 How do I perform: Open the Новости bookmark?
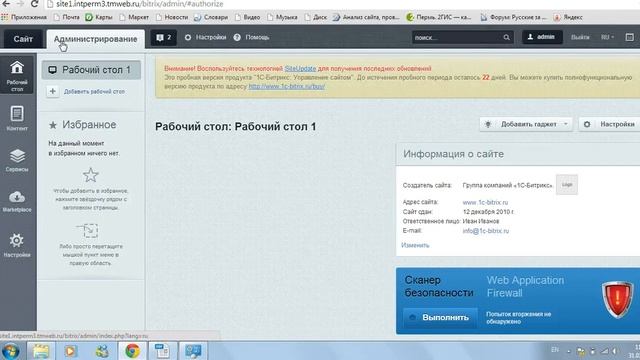(x=172, y=17)
